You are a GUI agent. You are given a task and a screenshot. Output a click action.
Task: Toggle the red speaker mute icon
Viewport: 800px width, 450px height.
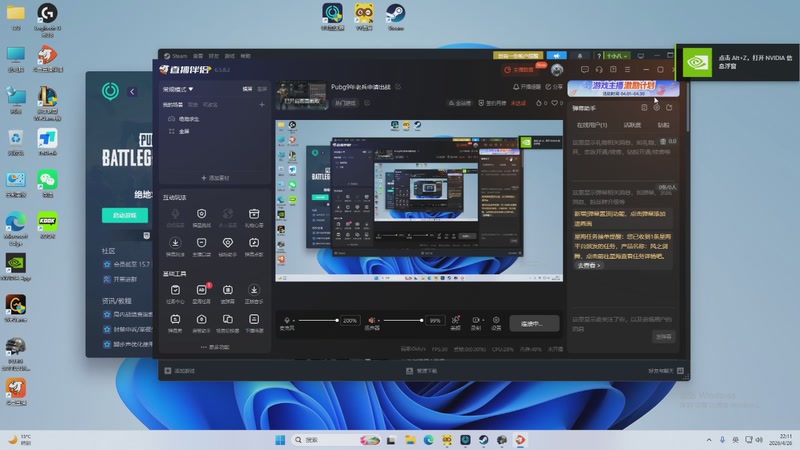pos(372,320)
